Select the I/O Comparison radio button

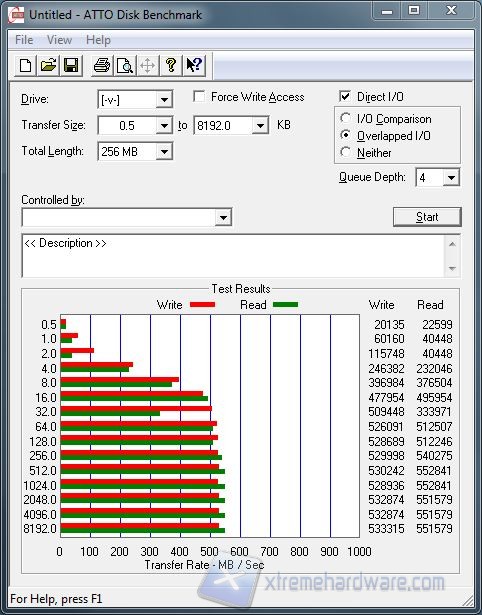[346, 118]
